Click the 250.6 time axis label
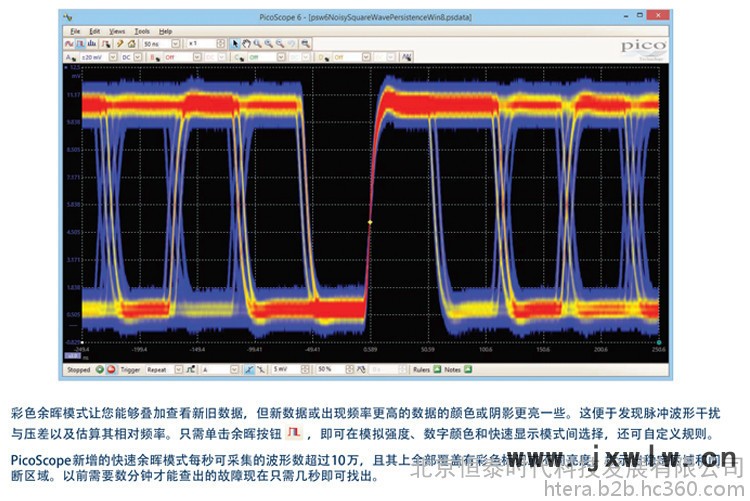Image resolution: width=750 pixels, height=501 pixels. pos(659,350)
